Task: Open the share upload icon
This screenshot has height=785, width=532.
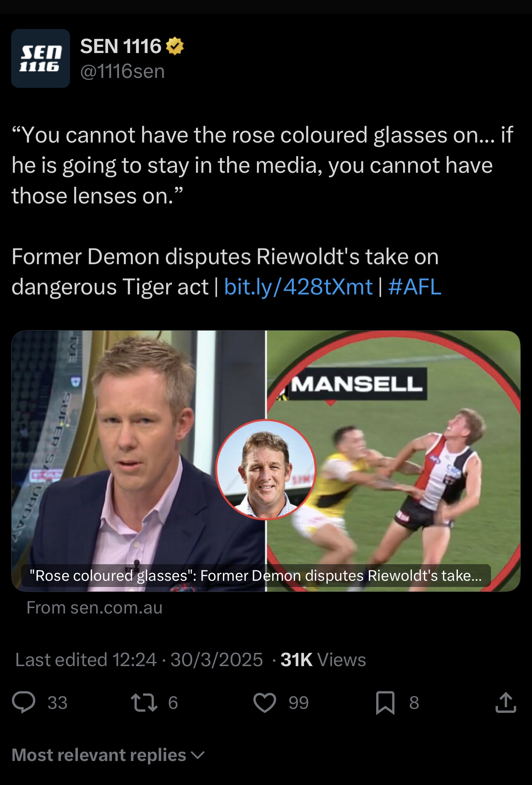Action: (505, 702)
